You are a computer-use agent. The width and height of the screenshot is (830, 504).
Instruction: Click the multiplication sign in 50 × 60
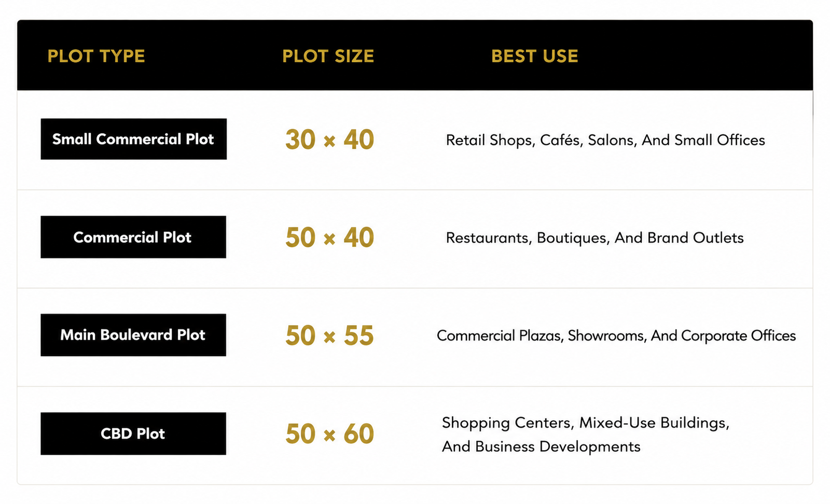pos(329,435)
